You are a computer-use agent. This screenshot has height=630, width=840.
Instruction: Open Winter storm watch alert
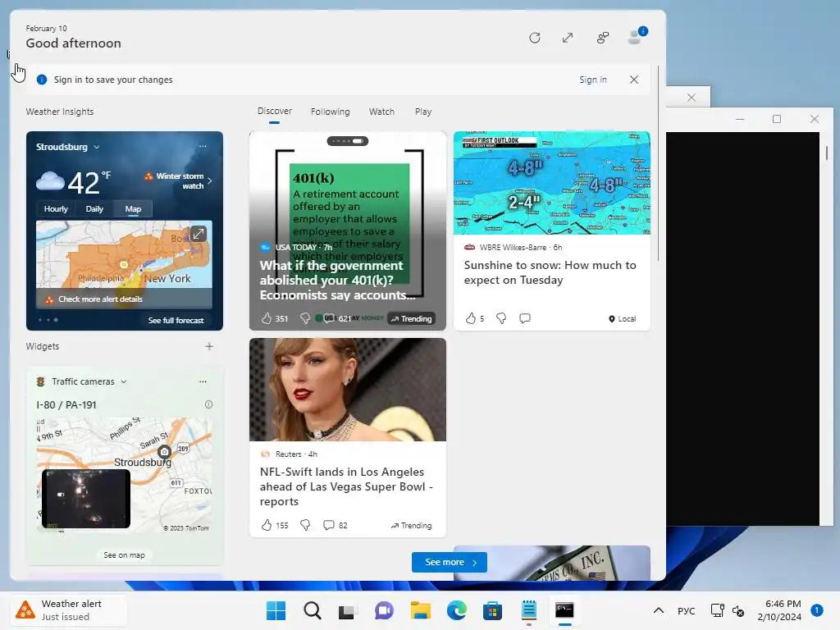click(178, 180)
